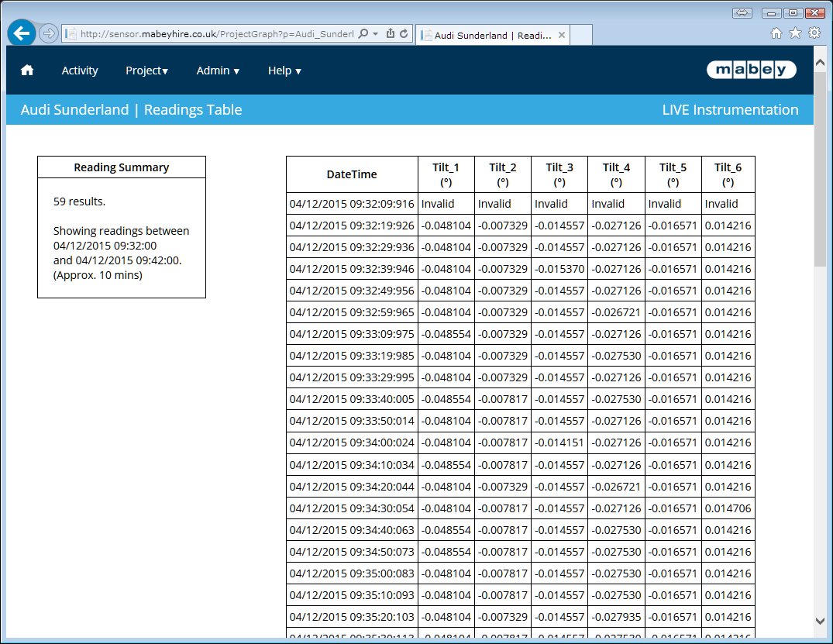Click the mabey logo
Image resolution: width=833 pixels, height=644 pixels.
tap(751, 70)
